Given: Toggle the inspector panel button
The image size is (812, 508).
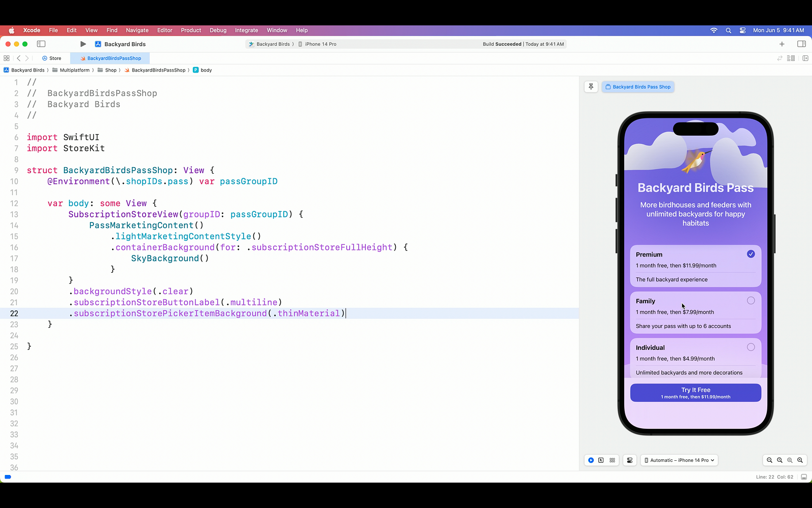Looking at the screenshot, I should [802, 44].
